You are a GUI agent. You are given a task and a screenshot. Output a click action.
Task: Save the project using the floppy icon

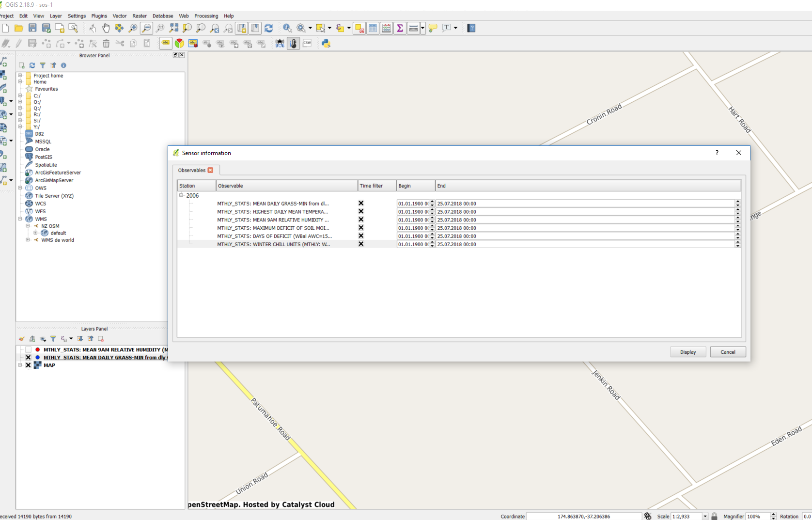coord(32,28)
